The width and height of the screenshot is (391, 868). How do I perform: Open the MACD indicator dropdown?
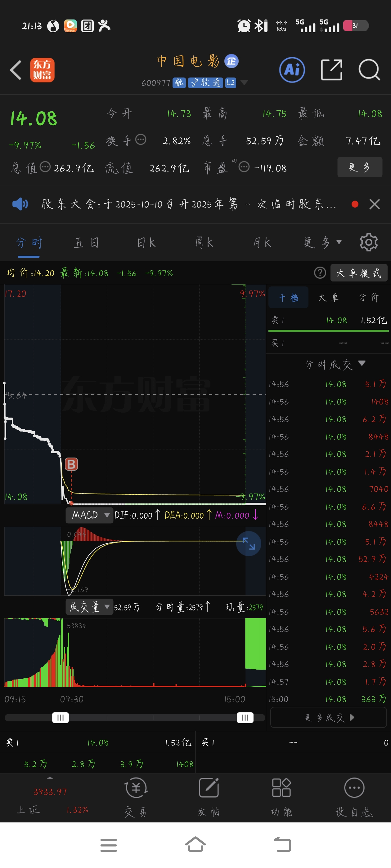89,515
